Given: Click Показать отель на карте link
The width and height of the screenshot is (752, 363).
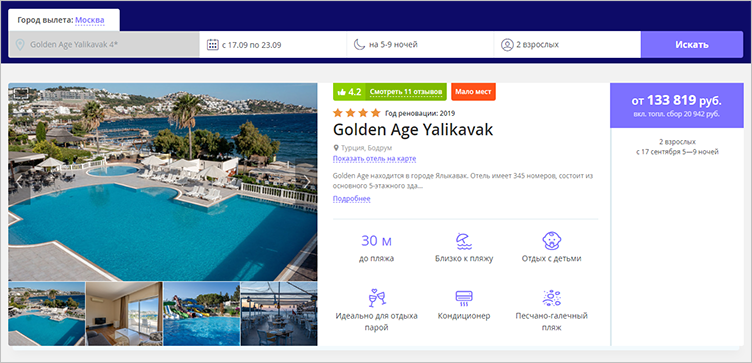Looking at the screenshot, I should 375,158.
